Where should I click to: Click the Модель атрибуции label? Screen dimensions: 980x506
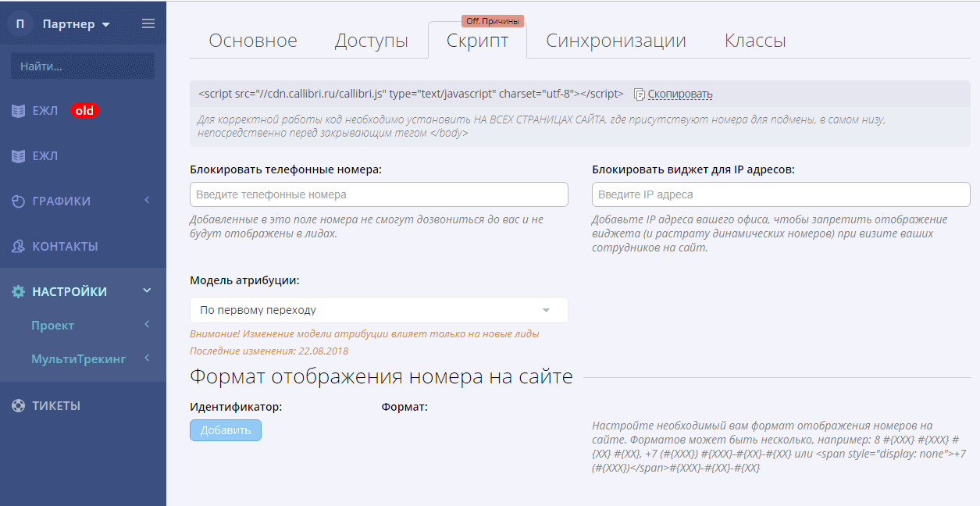click(244, 280)
